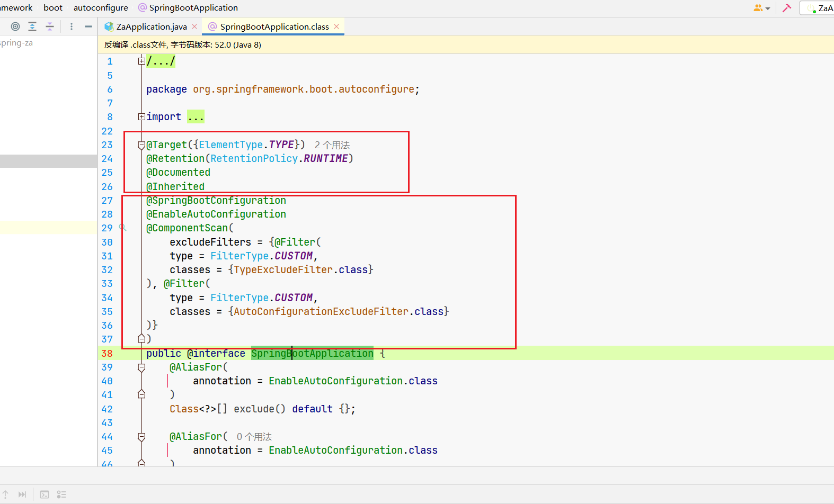The height and width of the screenshot is (504, 834).
Task: Click the decompiled .class file notification bar
Action: click(x=466, y=44)
